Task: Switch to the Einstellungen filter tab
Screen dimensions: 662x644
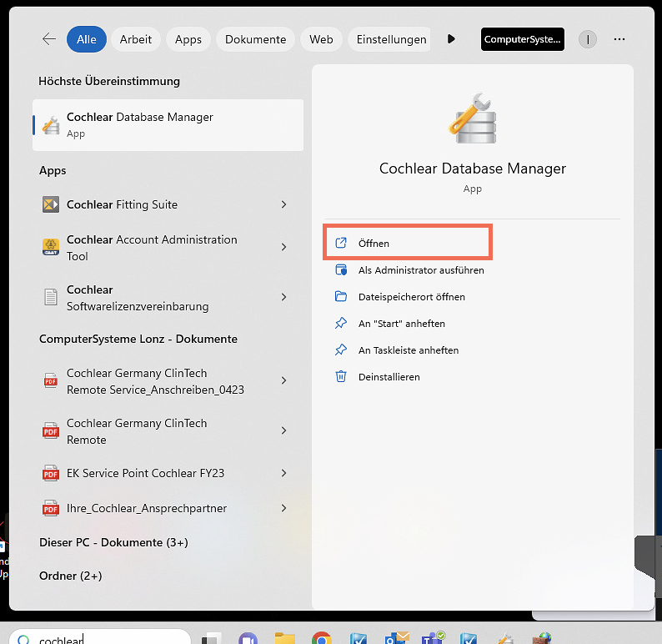Action: click(391, 39)
